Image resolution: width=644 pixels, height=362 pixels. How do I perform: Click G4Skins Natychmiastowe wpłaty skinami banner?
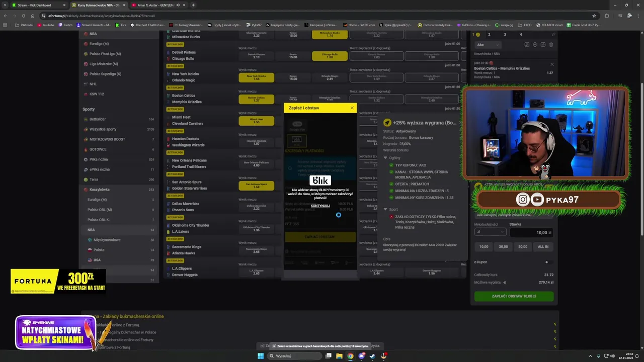[x=55, y=332]
